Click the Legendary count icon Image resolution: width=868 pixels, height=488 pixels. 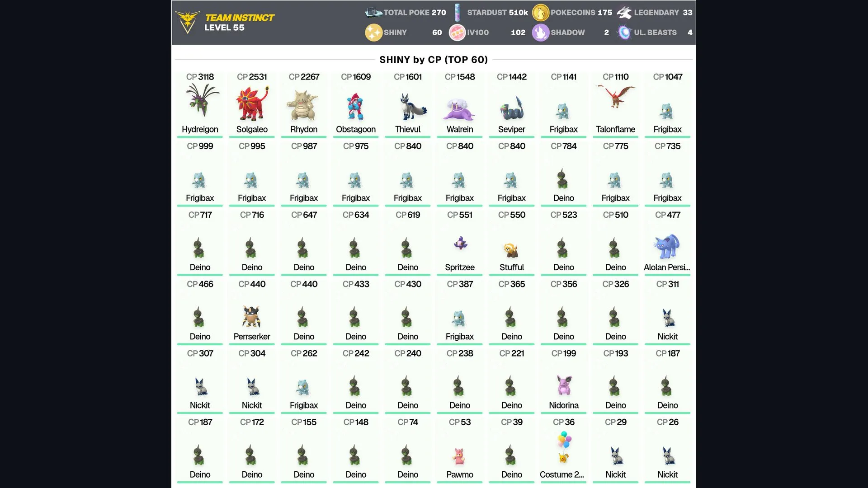[x=624, y=13]
